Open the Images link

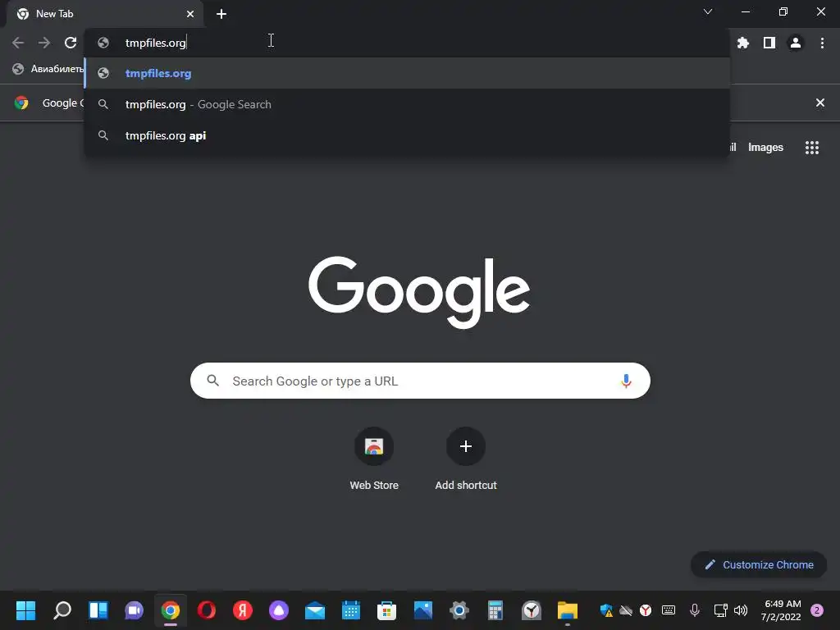[x=765, y=148]
